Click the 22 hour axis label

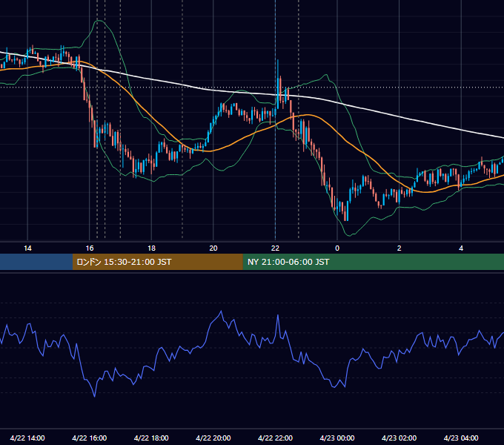[275, 248]
